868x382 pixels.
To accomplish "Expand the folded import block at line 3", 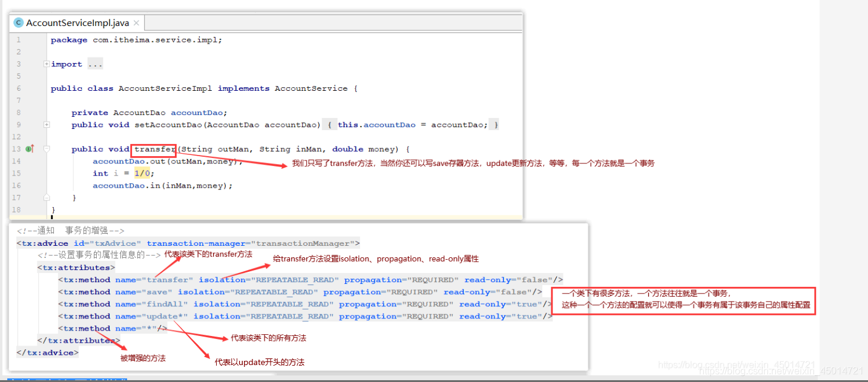I will (x=47, y=64).
